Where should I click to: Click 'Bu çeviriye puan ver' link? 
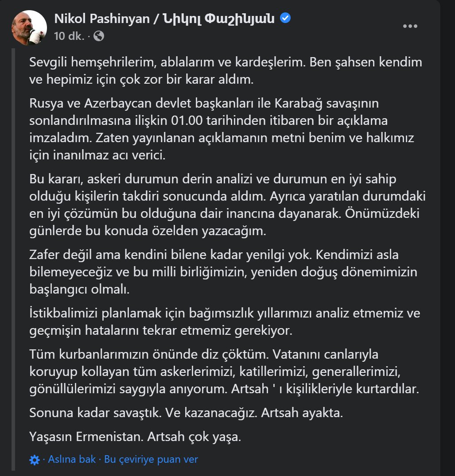point(151,459)
